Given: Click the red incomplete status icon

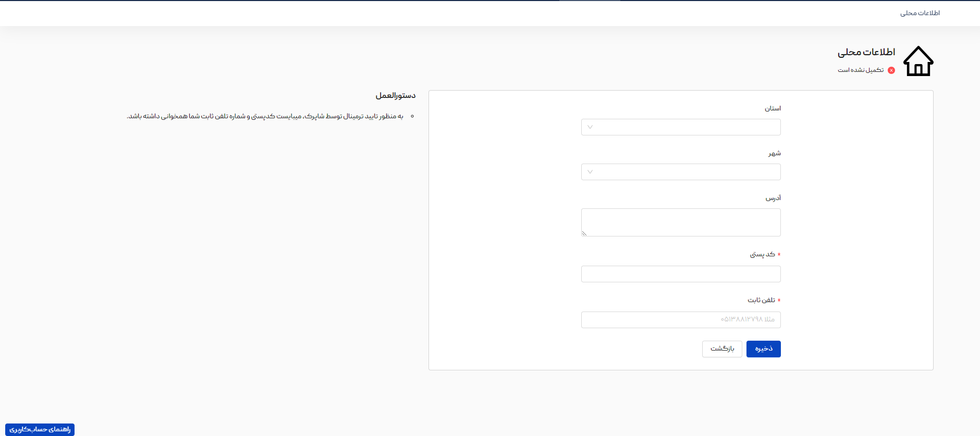Looking at the screenshot, I should tap(891, 70).
